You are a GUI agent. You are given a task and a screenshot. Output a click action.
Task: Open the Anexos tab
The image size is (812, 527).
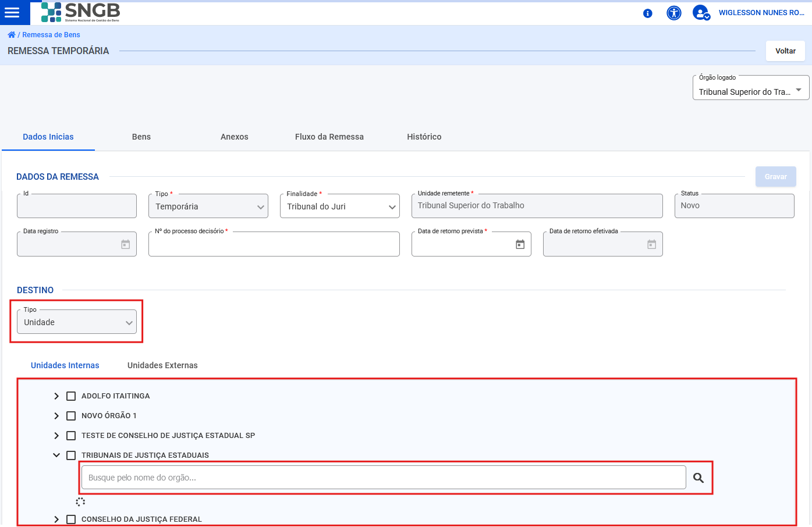click(x=235, y=137)
